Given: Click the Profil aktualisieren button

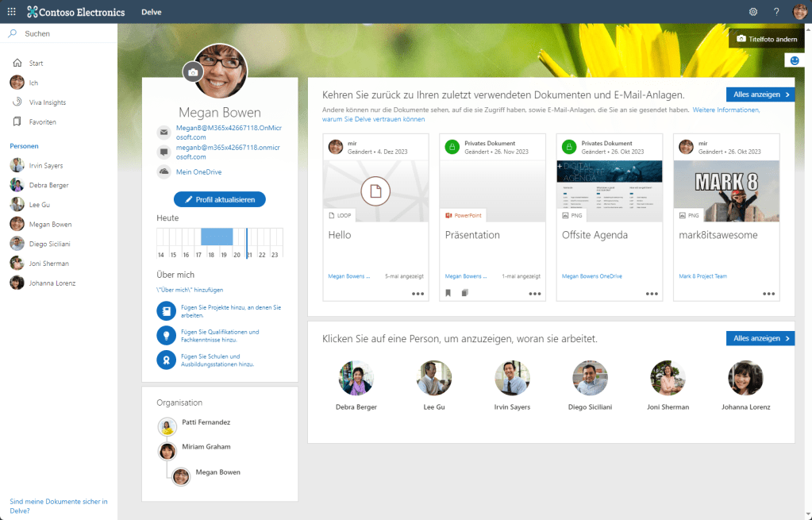Looking at the screenshot, I should pos(219,199).
